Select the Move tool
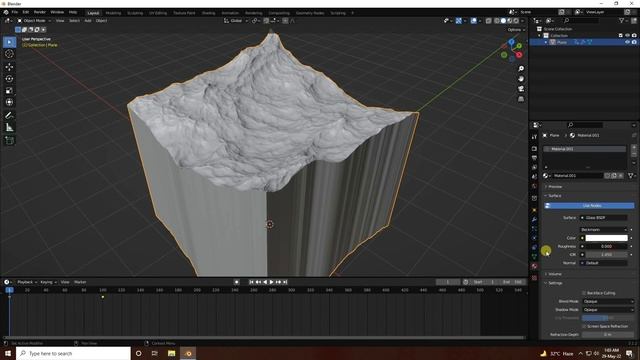 point(9,67)
